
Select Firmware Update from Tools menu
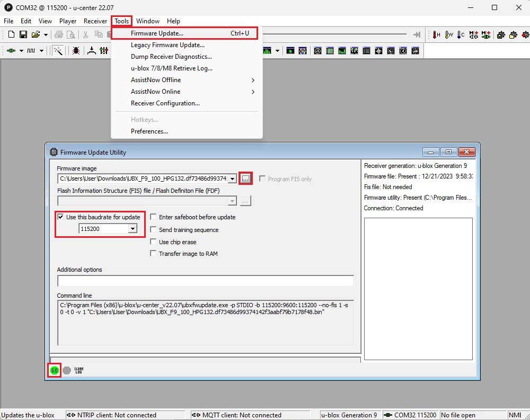pos(157,33)
